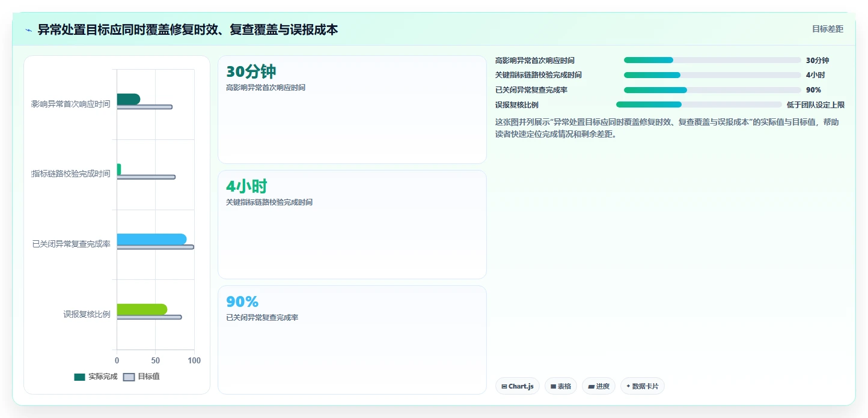868x418 pixels.
Task: Toggle 实际完成 legend item in chart
Action: pyautogui.click(x=96, y=377)
